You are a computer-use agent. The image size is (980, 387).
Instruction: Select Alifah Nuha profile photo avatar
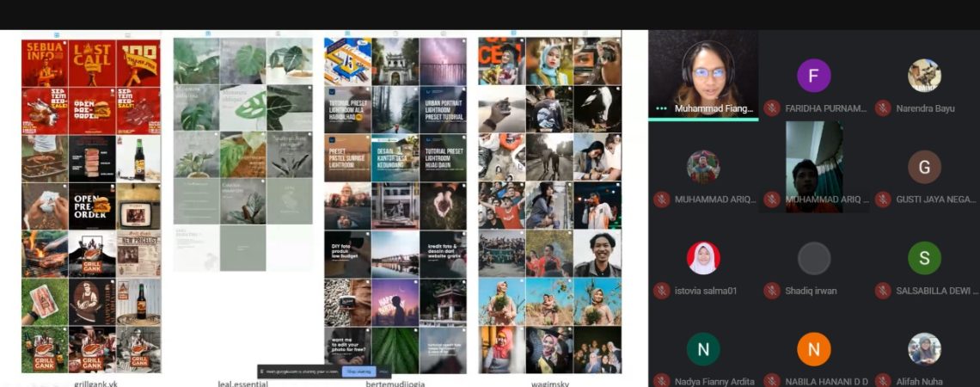point(924,349)
